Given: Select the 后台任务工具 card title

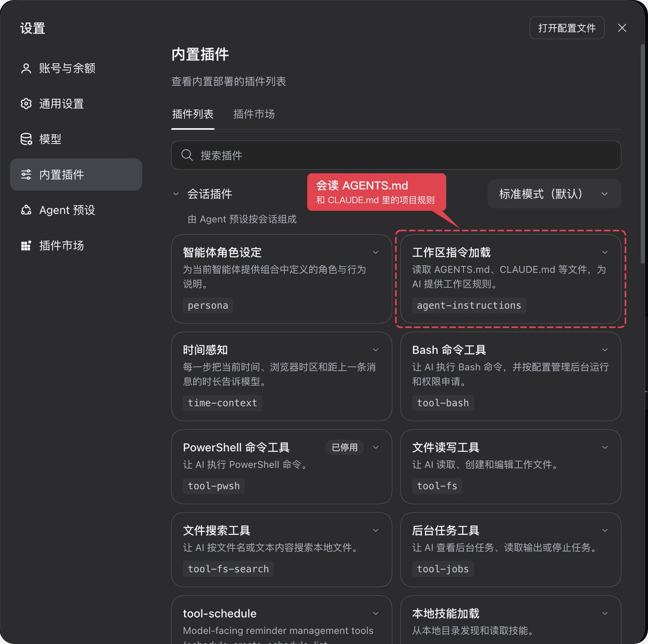Looking at the screenshot, I should [446, 531].
